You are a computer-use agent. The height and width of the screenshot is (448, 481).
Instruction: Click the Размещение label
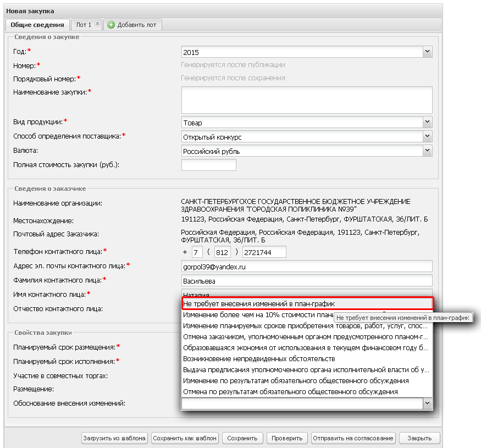34,389
